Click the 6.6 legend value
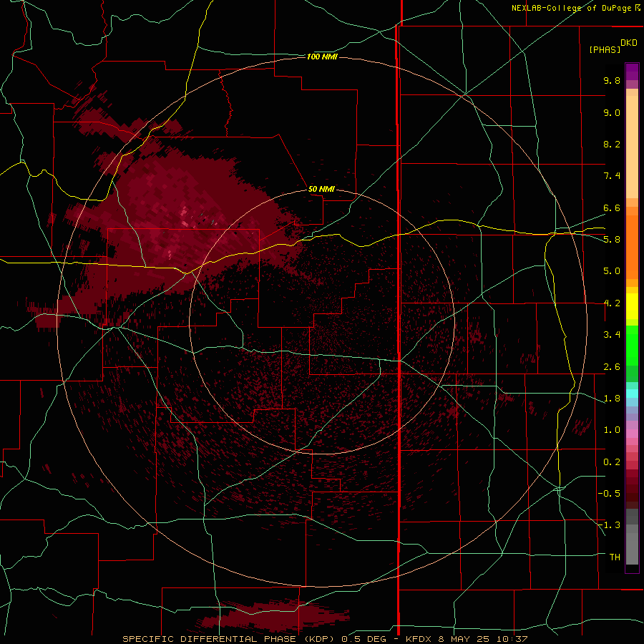The width and height of the screenshot is (644, 644). click(x=612, y=208)
